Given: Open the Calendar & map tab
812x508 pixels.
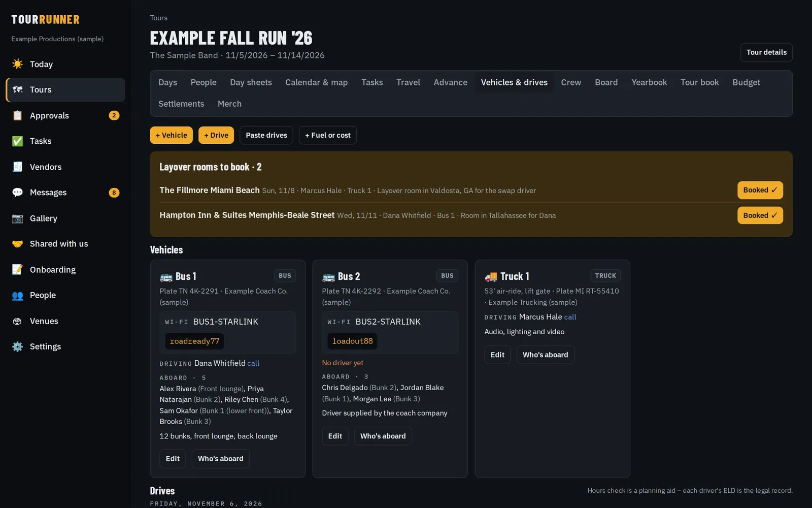Looking at the screenshot, I should (x=316, y=82).
